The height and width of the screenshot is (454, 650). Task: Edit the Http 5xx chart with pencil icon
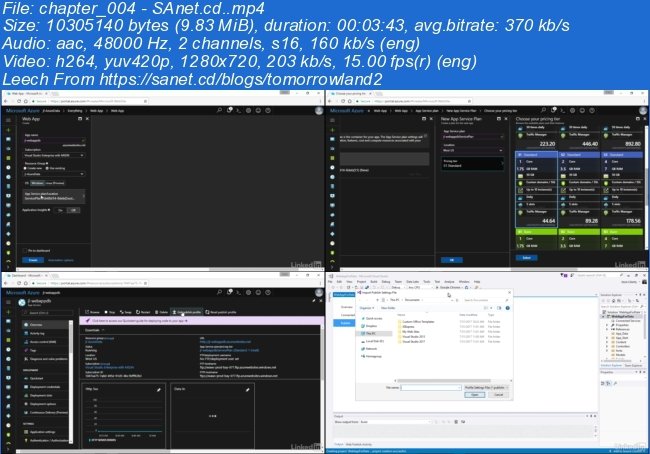pyautogui.click(x=159, y=389)
